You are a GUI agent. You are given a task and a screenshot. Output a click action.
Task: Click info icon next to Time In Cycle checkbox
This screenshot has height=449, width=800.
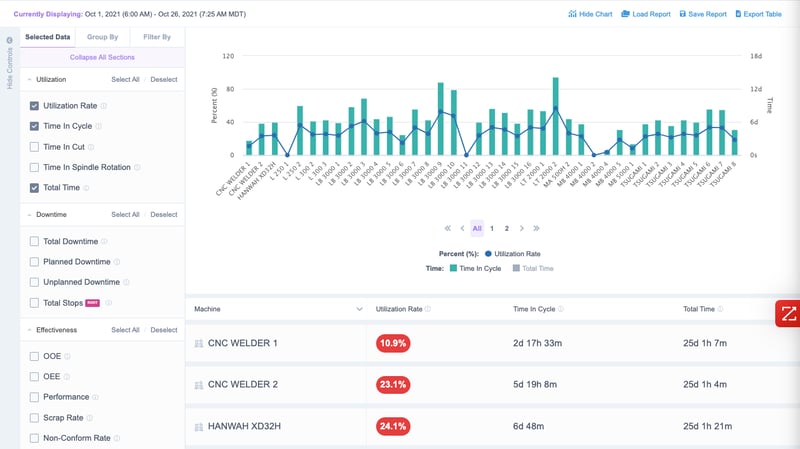click(x=98, y=126)
